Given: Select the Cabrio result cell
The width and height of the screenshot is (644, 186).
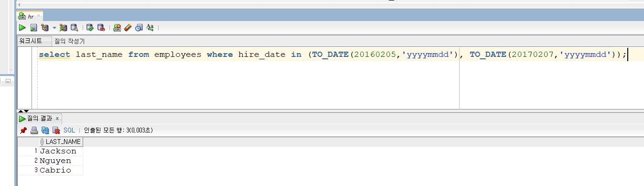Looking at the screenshot, I should coord(61,170).
